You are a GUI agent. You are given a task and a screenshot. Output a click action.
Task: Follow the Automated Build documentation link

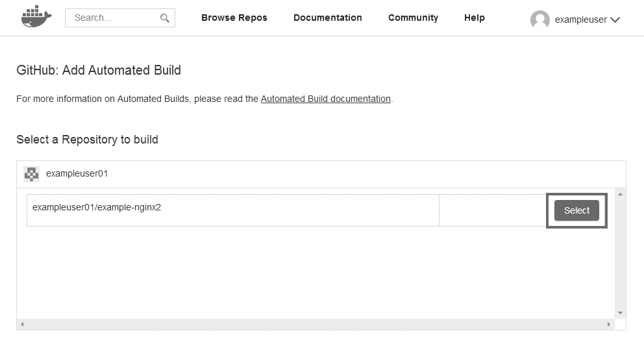[x=325, y=99]
